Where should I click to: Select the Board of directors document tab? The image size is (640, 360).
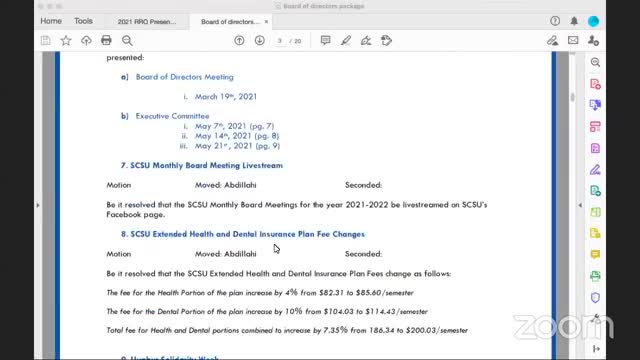click(x=230, y=22)
